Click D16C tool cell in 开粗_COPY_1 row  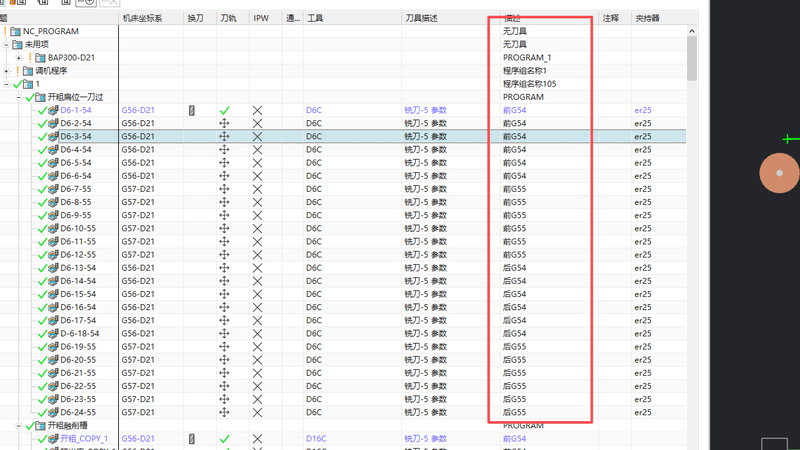(x=316, y=439)
